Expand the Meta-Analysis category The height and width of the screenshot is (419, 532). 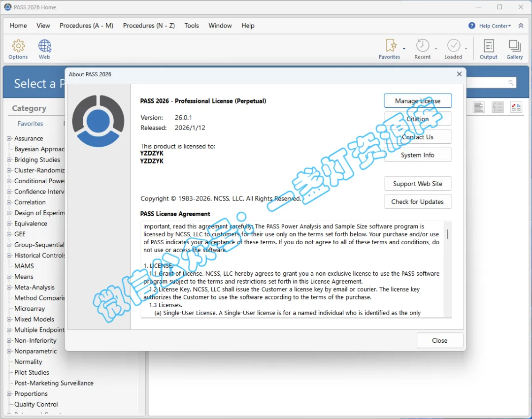click(x=9, y=288)
